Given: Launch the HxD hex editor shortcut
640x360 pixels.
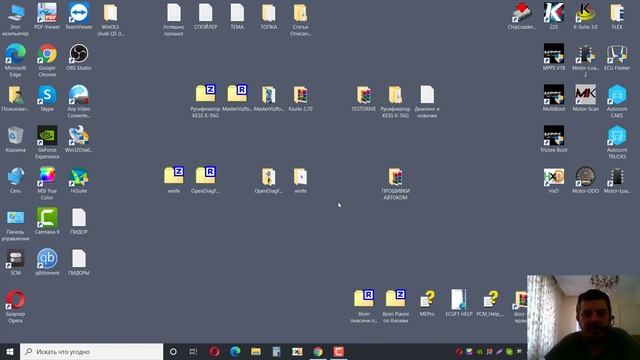Looking at the screenshot, I should [x=553, y=177].
